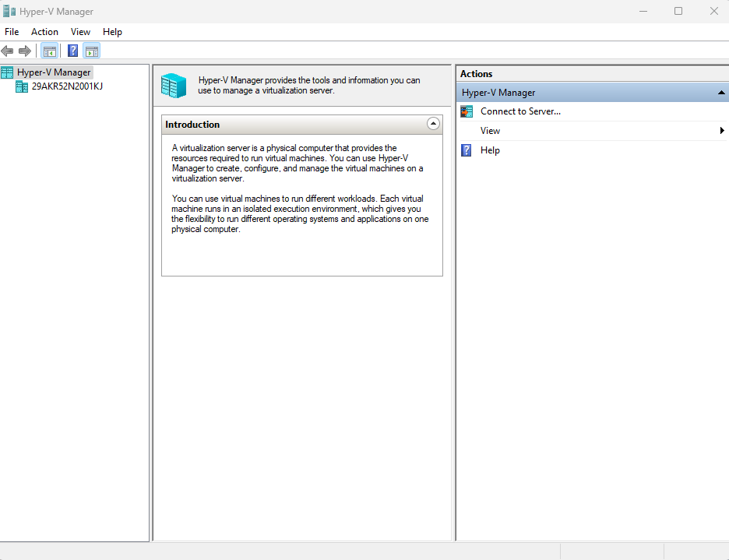Viewport: 729px width, 560px height.
Task: Click the Connect to Server icon
Action: (467, 111)
